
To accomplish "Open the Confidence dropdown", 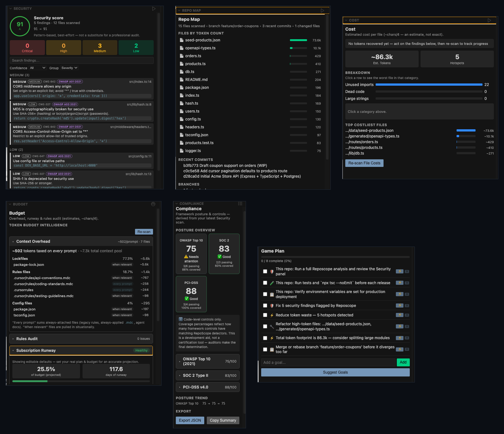I will tap(38, 68).
